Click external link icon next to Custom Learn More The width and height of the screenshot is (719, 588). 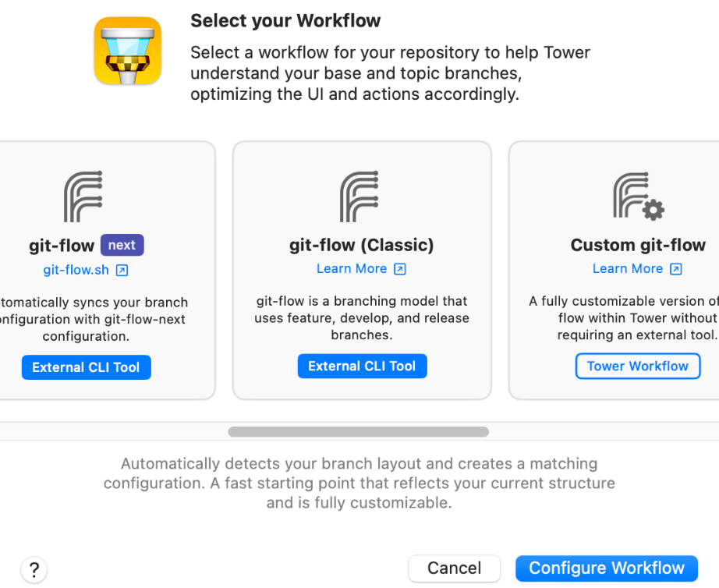click(675, 269)
